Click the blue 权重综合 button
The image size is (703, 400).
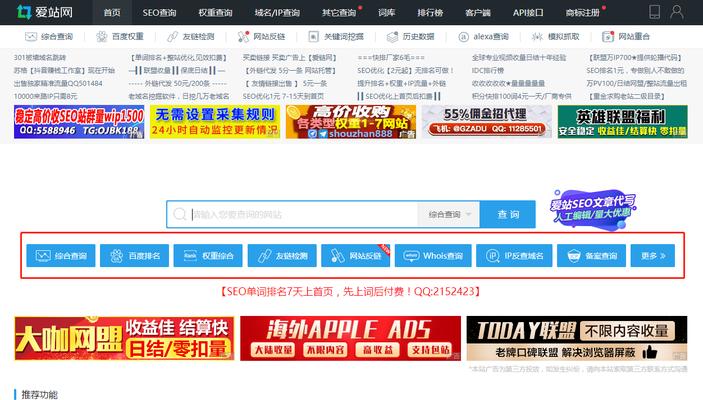[x=208, y=256]
